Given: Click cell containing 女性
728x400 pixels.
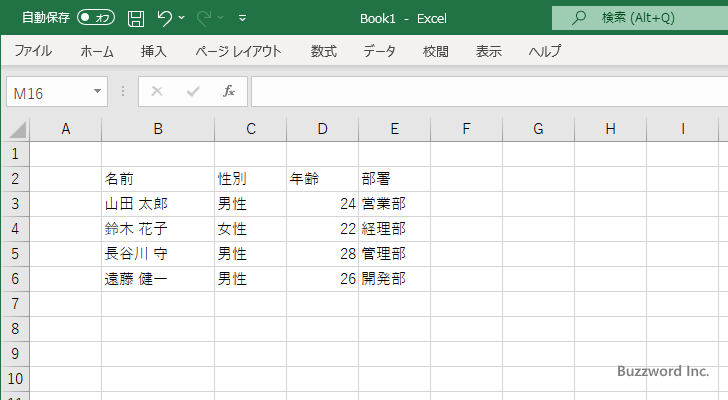Looking at the screenshot, I should click(x=251, y=229).
